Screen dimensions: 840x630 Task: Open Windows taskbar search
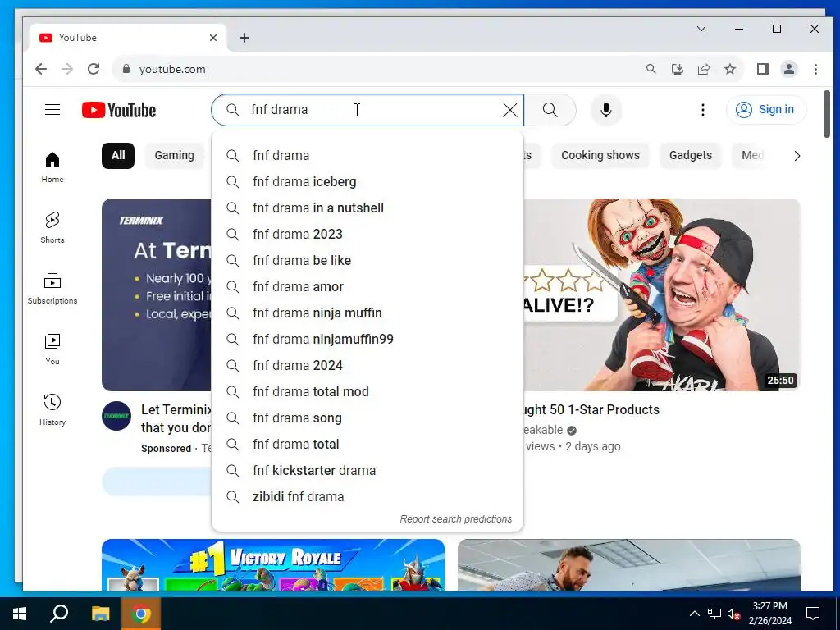point(59,614)
